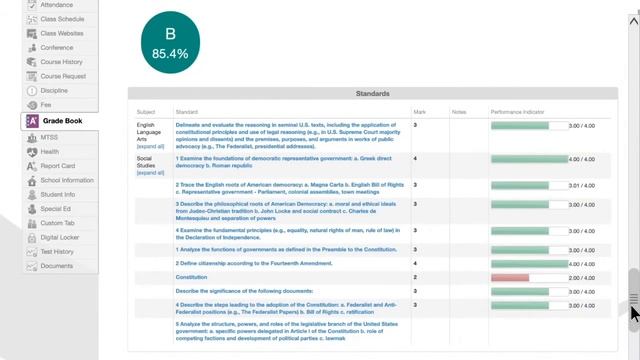Click the English Language Arts performance bar

tap(529, 126)
